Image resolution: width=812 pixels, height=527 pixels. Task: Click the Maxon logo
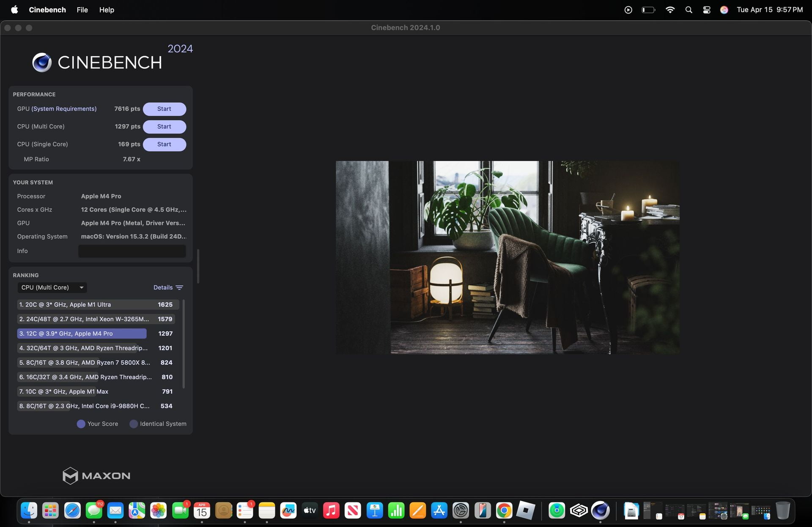[96, 476]
